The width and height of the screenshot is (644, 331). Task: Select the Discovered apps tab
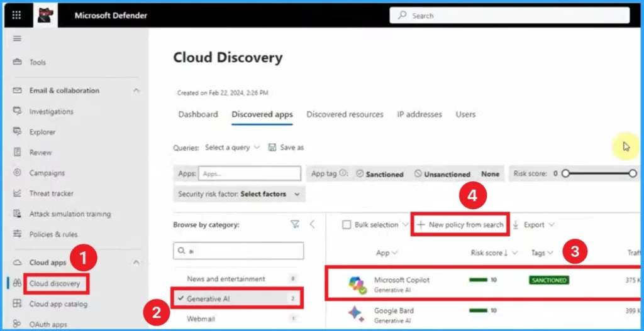click(262, 114)
